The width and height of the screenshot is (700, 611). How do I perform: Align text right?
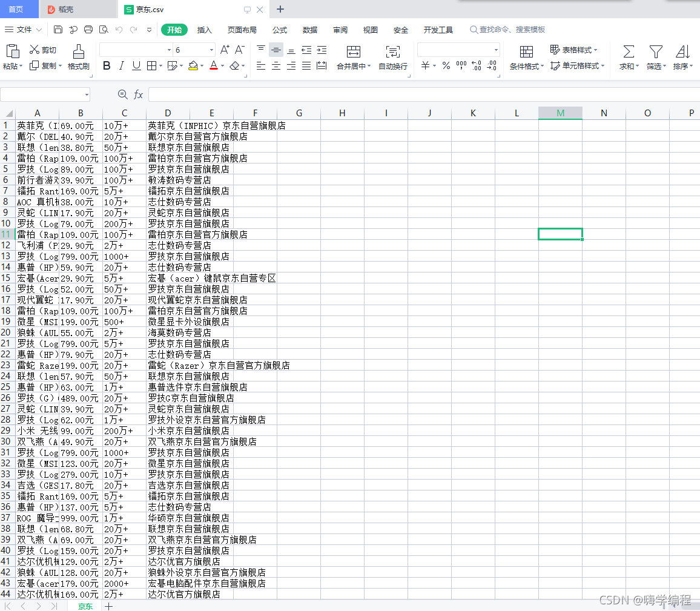pyautogui.click(x=291, y=66)
